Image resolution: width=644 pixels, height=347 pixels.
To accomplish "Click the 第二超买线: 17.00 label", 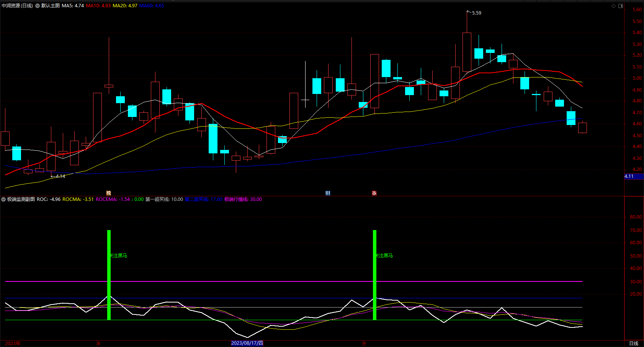I will point(203,199).
